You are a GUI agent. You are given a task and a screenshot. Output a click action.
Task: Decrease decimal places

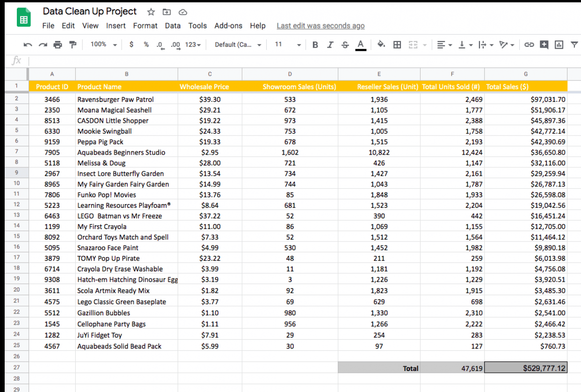point(160,44)
